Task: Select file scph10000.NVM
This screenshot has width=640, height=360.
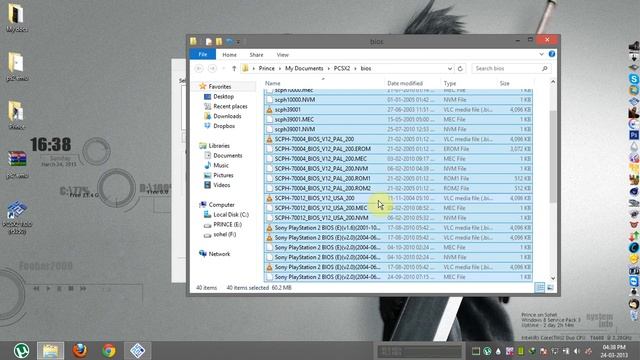Action: 398,100
